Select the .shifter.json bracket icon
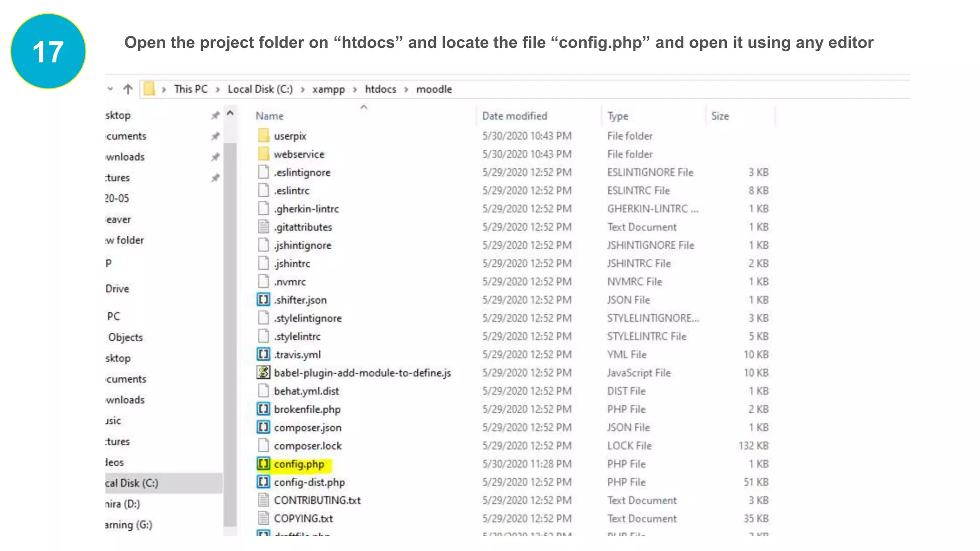 coord(263,300)
